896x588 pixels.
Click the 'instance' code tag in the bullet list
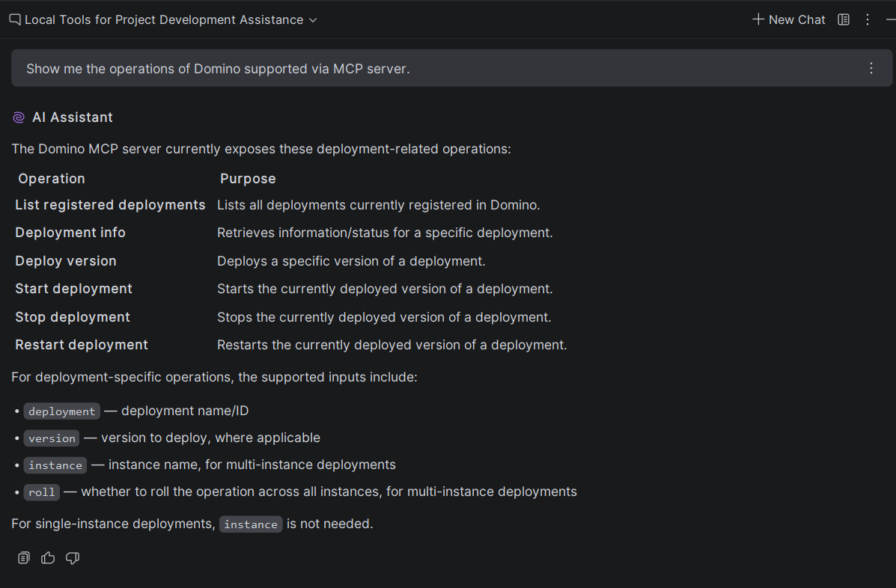pyautogui.click(x=55, y=465)
